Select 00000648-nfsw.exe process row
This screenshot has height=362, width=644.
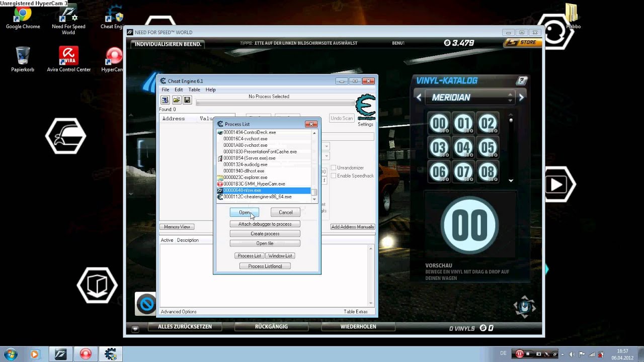pos(264,191)
